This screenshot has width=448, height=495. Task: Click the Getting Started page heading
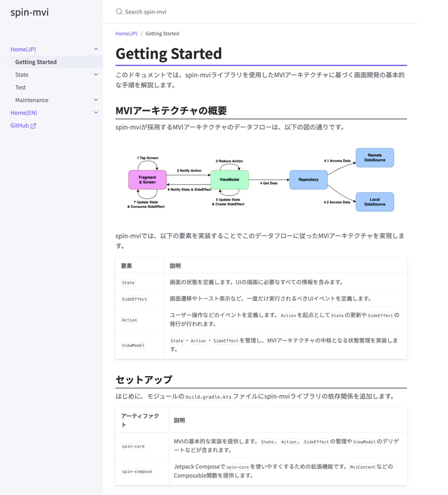(x=169, y=53)
